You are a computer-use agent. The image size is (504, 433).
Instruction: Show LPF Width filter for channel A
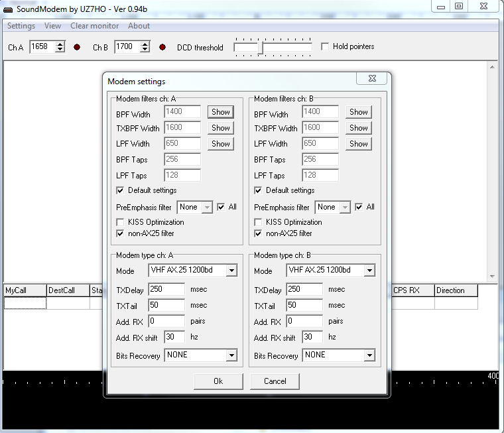click(x=220, y=144)
